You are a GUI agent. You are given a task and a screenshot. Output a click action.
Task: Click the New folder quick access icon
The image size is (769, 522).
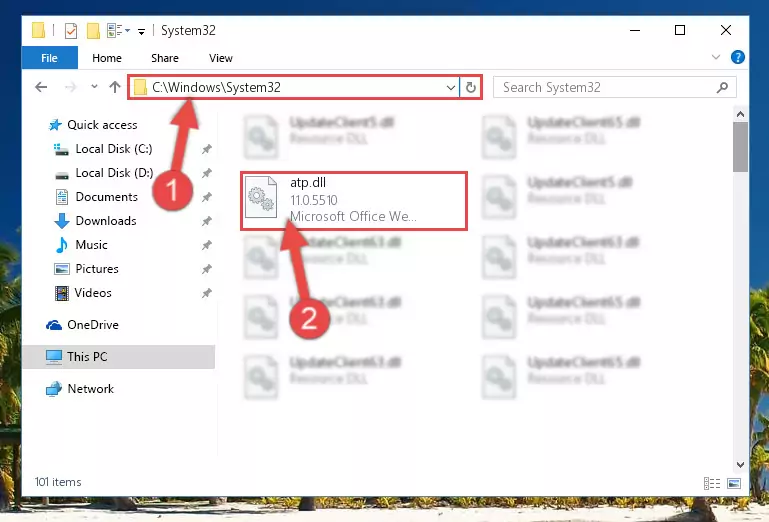tap(93, 30)
